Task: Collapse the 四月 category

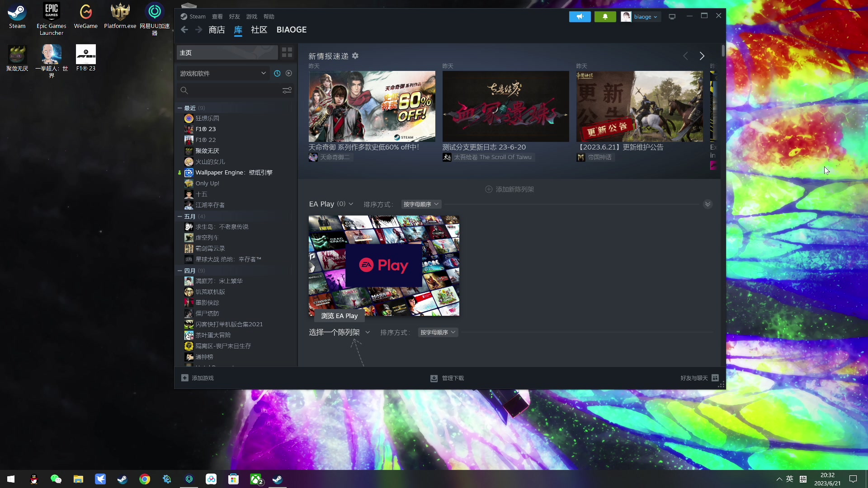Action: point(180,271)
